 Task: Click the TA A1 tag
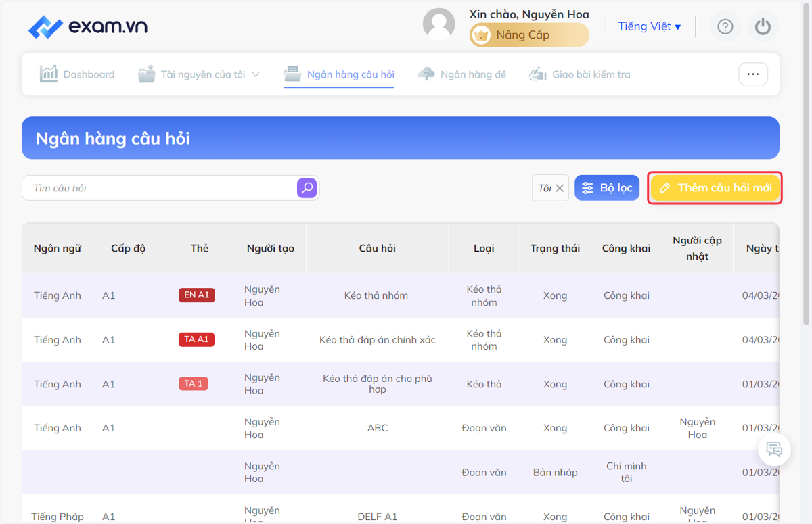(196, 339)
